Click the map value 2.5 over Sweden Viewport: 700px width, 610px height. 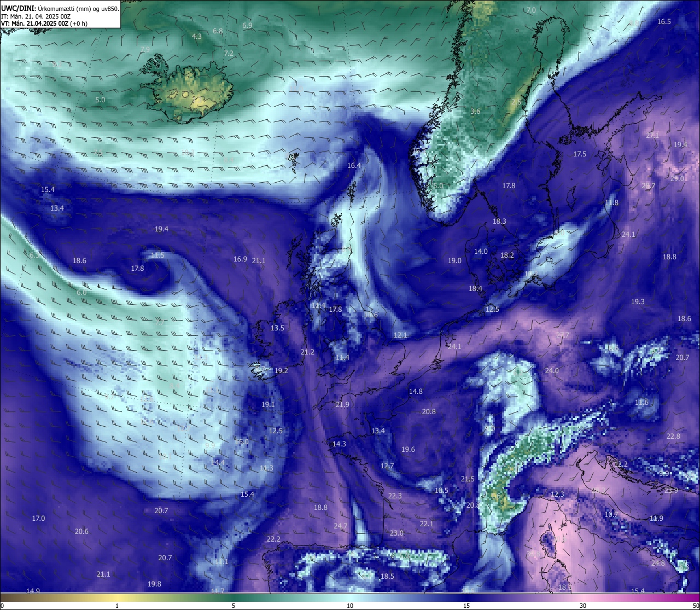pyautogui.click(x=516, y=102)
